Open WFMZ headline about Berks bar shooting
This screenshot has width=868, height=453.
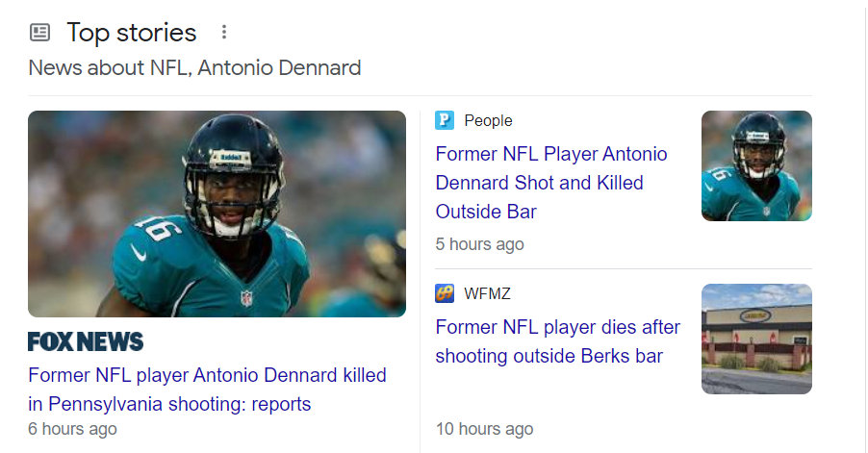click(x=557, y=341)
